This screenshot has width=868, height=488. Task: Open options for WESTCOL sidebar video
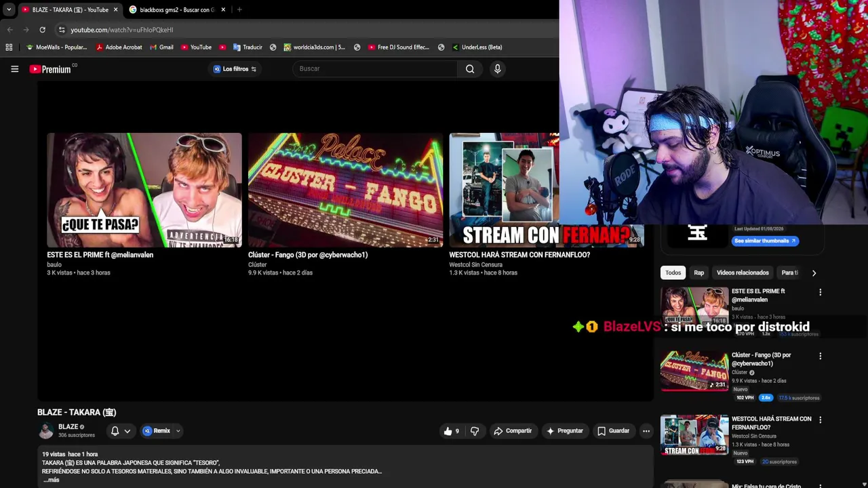point(820,420)
